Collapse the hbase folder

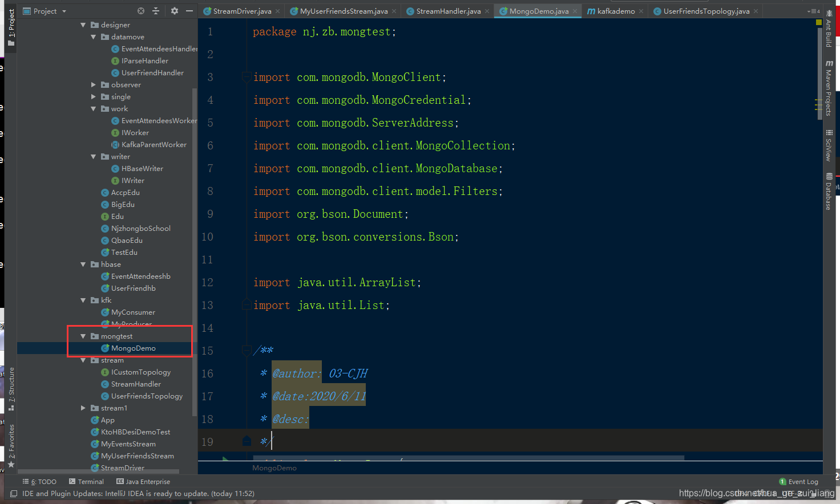click(83, 265)
